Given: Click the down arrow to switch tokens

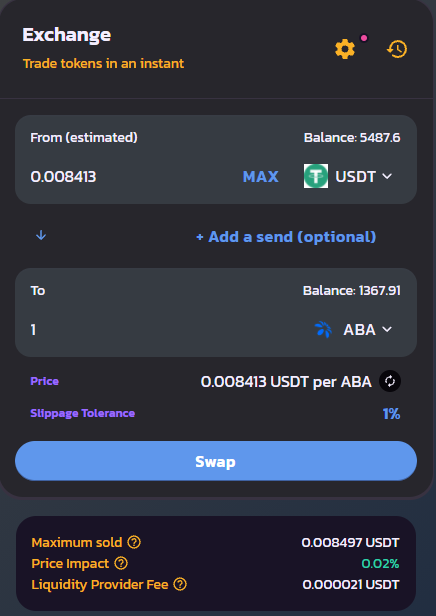Looking at the screenshot, I should [x=41, y=235].
